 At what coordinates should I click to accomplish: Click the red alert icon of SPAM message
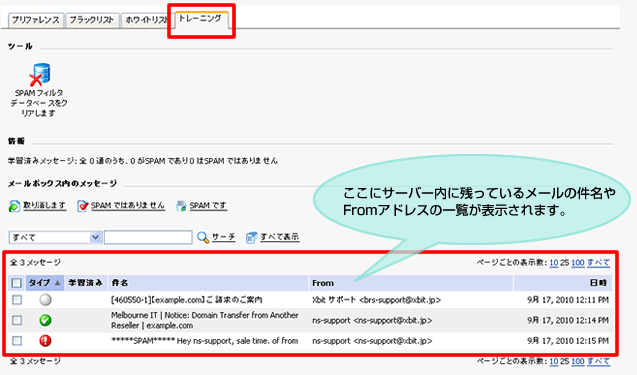point(46,340)
